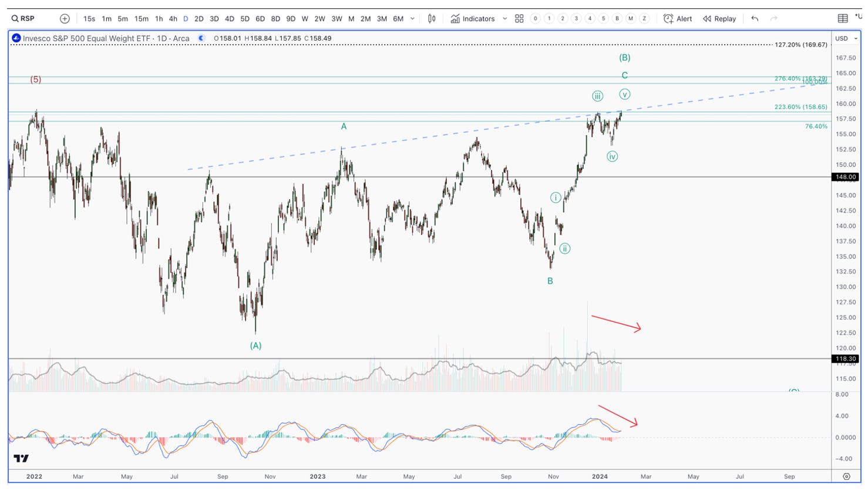Create an alert with the Alert button
The image size is (868, 490).
pos(678,19)
